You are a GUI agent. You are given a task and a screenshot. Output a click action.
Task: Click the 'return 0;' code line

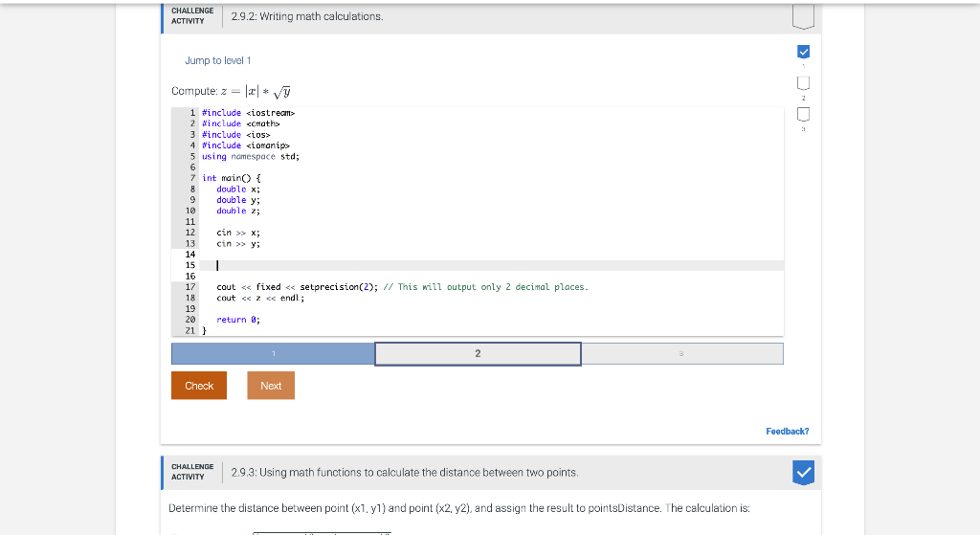(238, 320)
